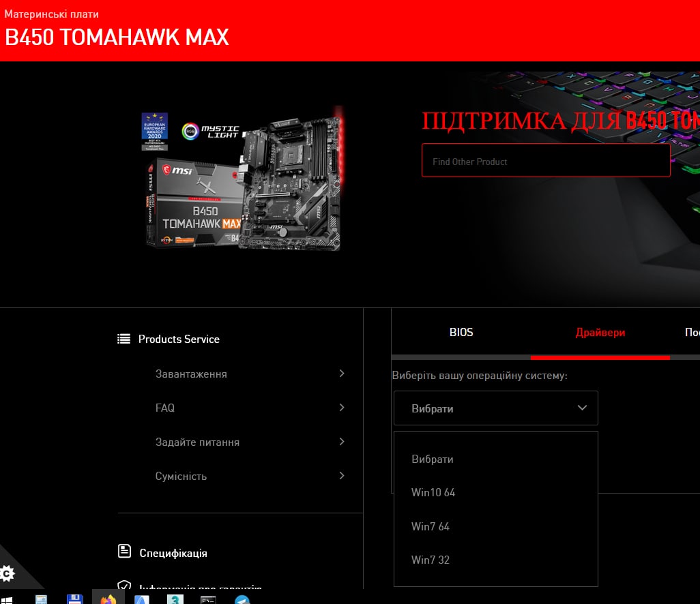The image size is (700, 604).
Task: Expand the Задайте питання chevron
Action: pyautogui.click(x=342, y=442)
